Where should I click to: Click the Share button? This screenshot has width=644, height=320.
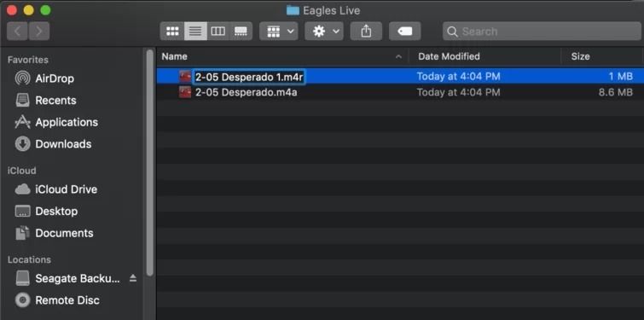point(366,32)
